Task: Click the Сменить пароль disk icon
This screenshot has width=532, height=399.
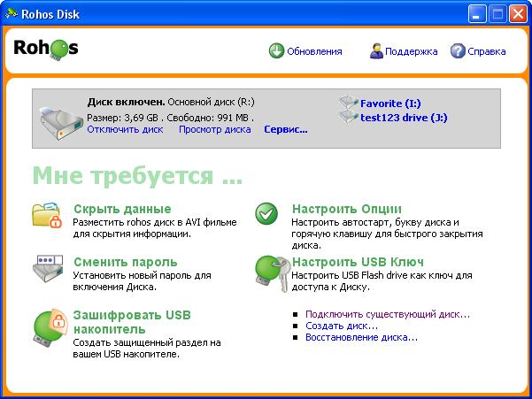Action: point(48,268)
